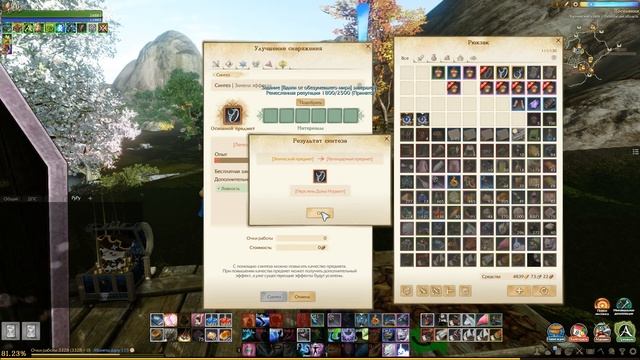The height and width of the screenshot is (360, 640).
Task: Open the green A-logo round icon
Action: [x=625, y=331]
